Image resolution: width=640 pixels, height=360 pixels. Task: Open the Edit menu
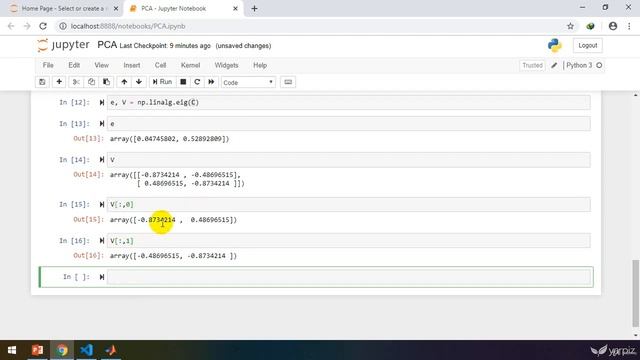coord(74,65)
